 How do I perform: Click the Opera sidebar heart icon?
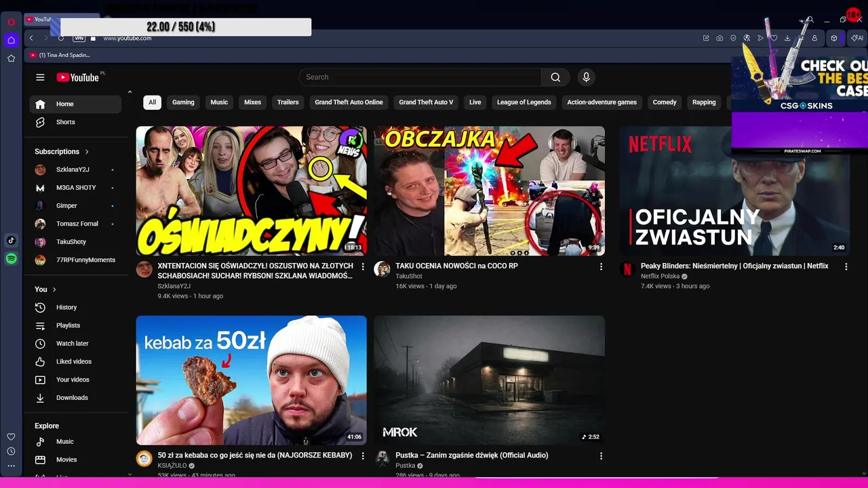[11, 436]
